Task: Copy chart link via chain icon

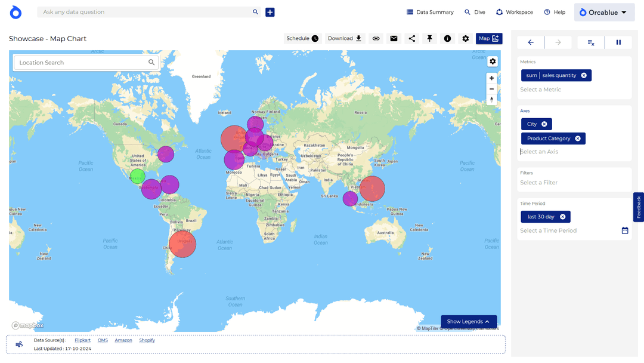Action: pos(376,38)
